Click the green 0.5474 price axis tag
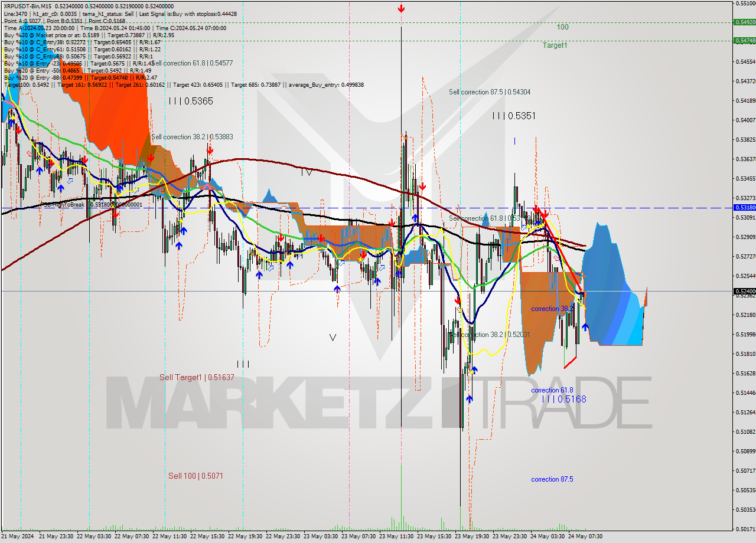Viewport: 756px width, 543px height. click(744, 41)
